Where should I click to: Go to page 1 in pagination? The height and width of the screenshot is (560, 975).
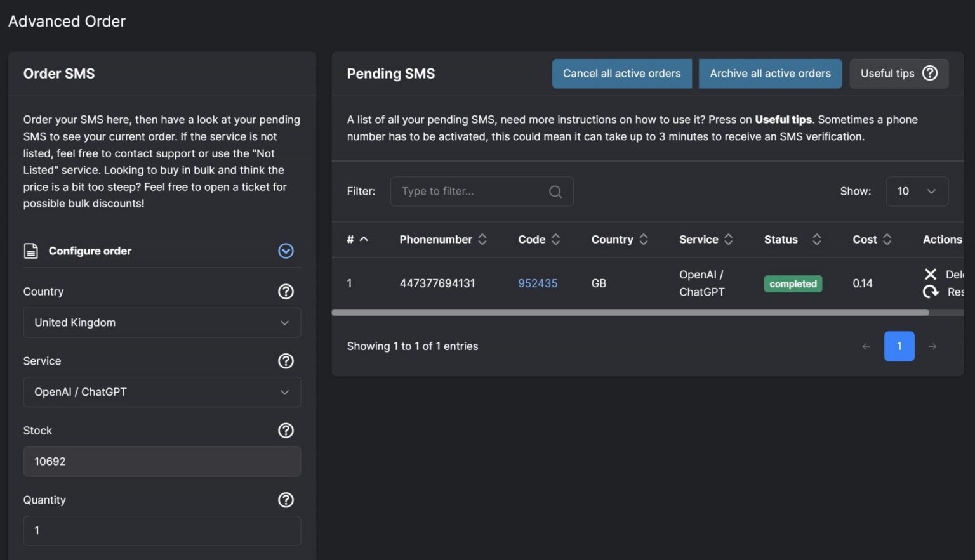tap(899, 346)
